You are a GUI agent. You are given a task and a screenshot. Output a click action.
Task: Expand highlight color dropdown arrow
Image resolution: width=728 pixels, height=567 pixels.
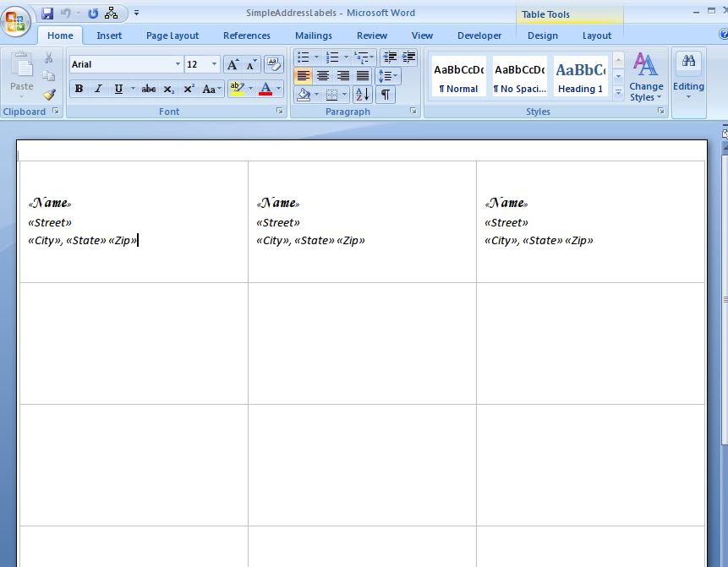pyautogui.click(x=251, y=89)
